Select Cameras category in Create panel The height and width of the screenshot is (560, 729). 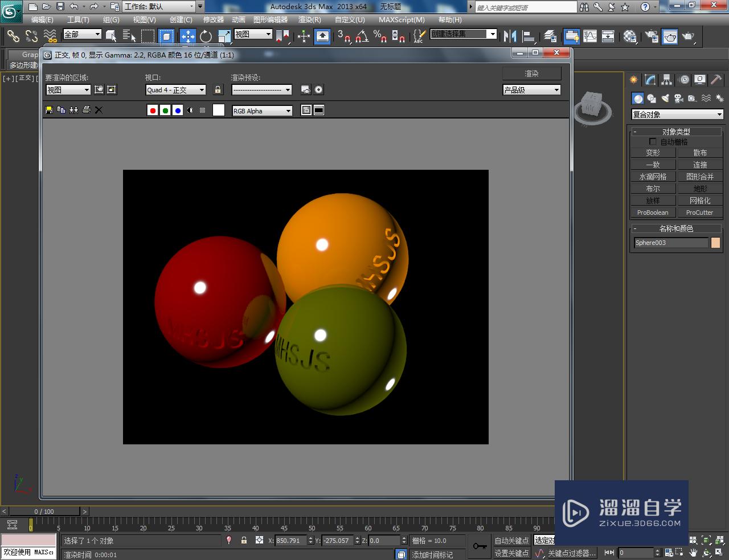click(678, 98)
